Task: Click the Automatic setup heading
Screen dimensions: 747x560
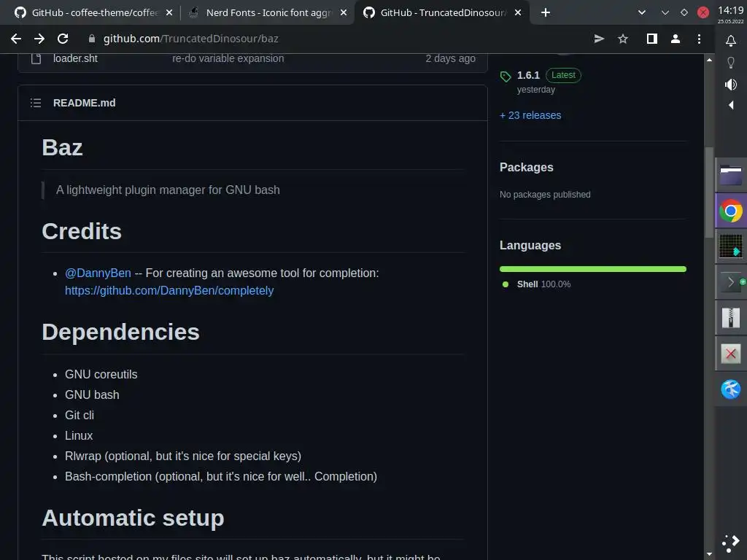Action: [133, 518]
